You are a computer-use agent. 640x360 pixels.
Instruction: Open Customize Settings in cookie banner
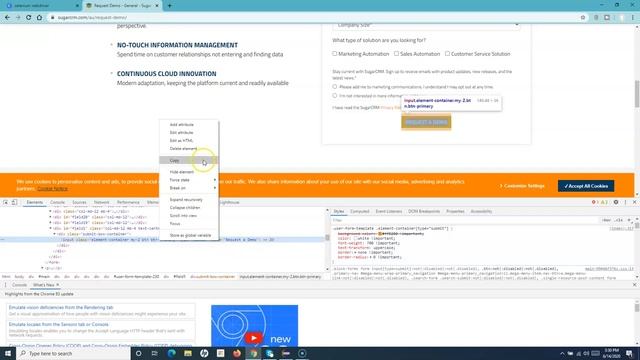click(x=522, y=186)
